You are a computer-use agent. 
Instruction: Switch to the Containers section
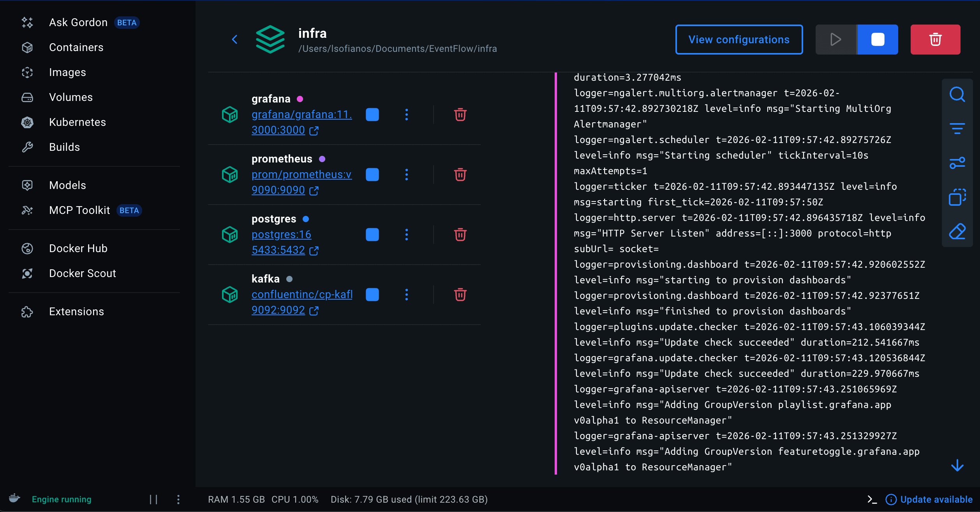tap(76, 47)
